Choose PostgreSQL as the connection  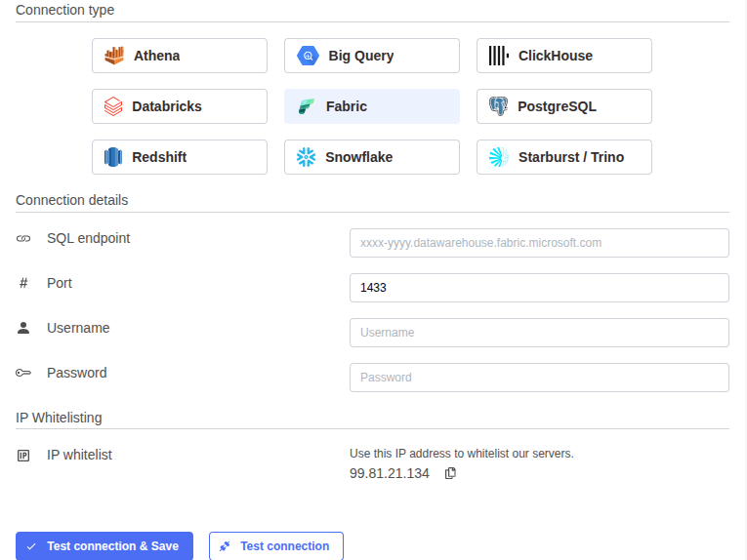(564, 106)
